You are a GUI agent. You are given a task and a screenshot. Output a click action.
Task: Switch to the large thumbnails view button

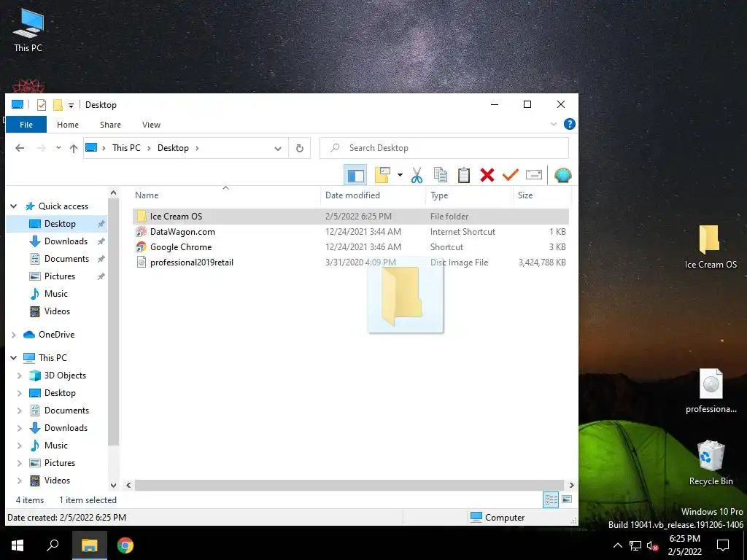click(567, 499)
